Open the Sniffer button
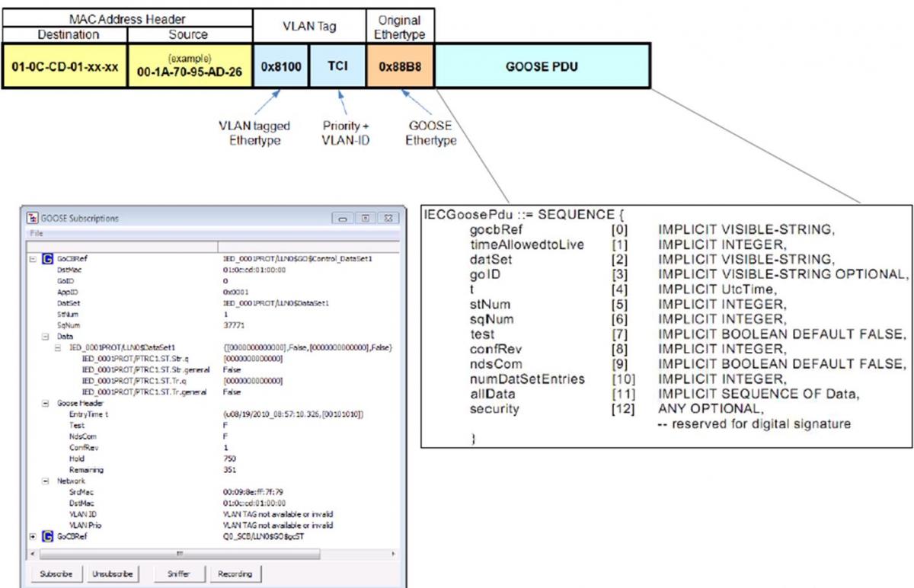The image size is (914, 588). click(x=178, y=573)
